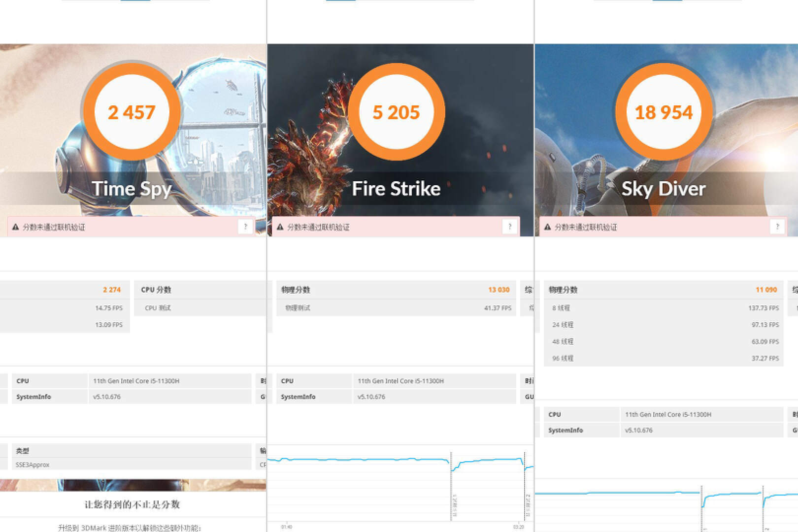Click the 24 线程 row in Sky Diver

(x=664, y=325)
